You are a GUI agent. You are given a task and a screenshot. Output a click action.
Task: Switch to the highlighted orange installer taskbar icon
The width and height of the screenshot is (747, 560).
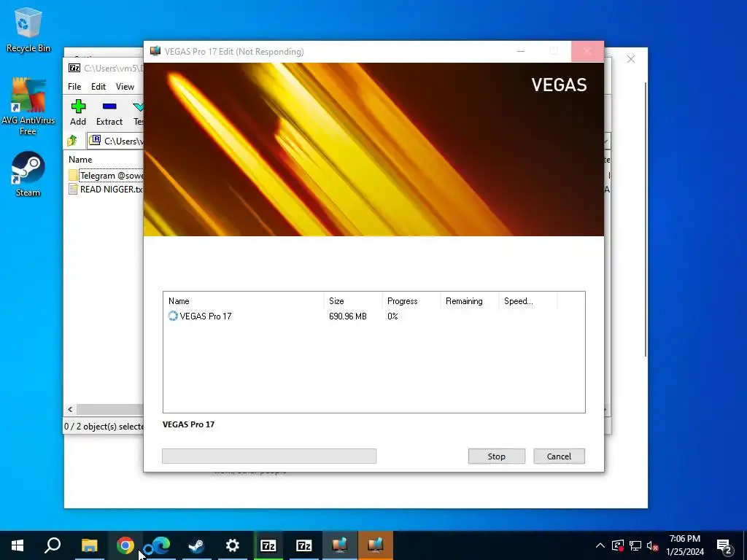[x=376, y=545]
